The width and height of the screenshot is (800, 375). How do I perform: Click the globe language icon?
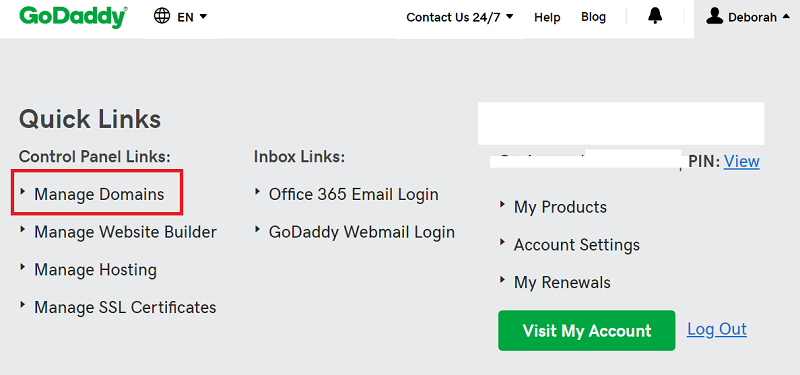coord(162,16)
